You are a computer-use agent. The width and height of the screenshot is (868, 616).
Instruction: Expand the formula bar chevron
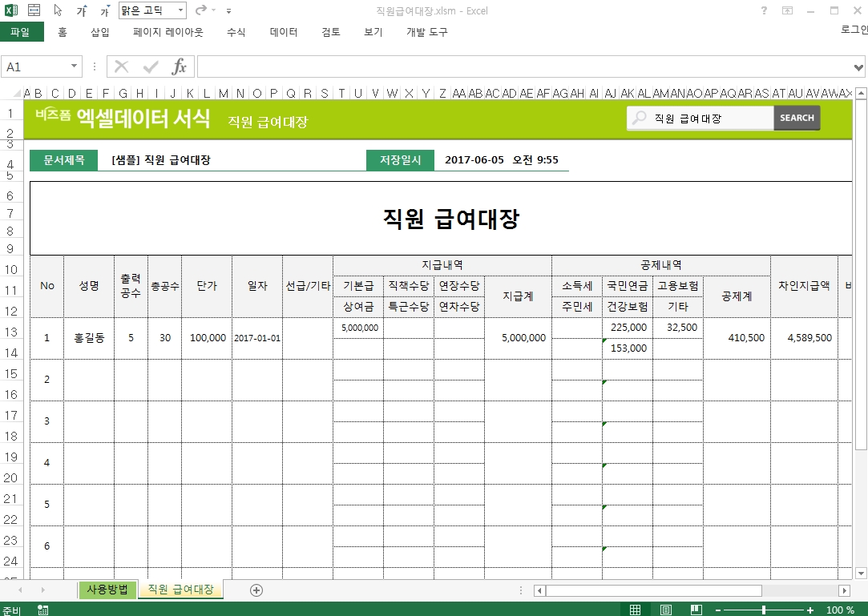[858, 67]
